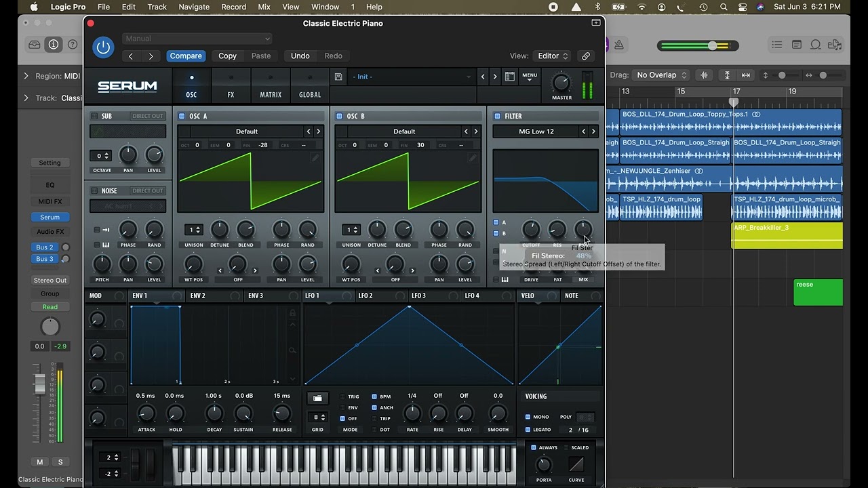Open the MG Low 12 filter type menu
The height and width of the screenshot is (488, 868).
[536, 131]
